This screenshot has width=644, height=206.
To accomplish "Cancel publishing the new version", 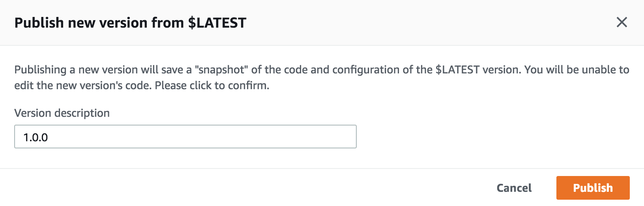I will [514, 188].
